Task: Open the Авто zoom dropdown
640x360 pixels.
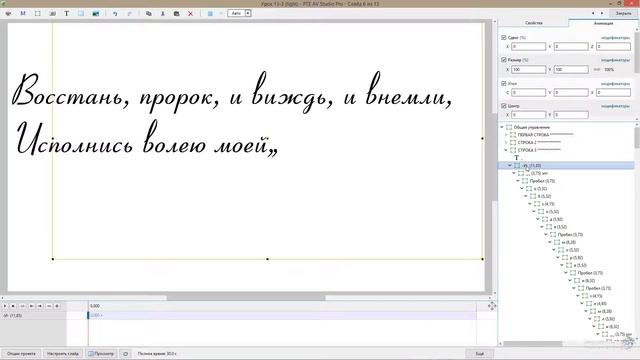Action: pyautogui.click(x=248, y=13)
